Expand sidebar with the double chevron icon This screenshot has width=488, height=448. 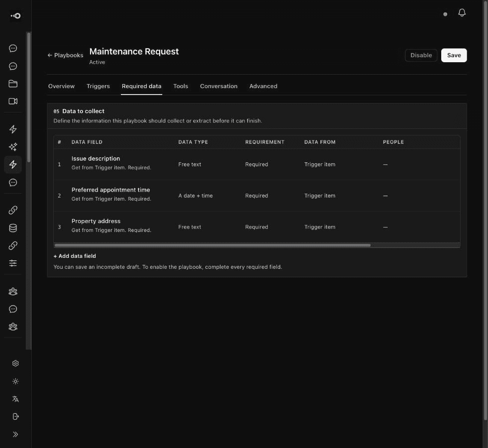(15, 434)
